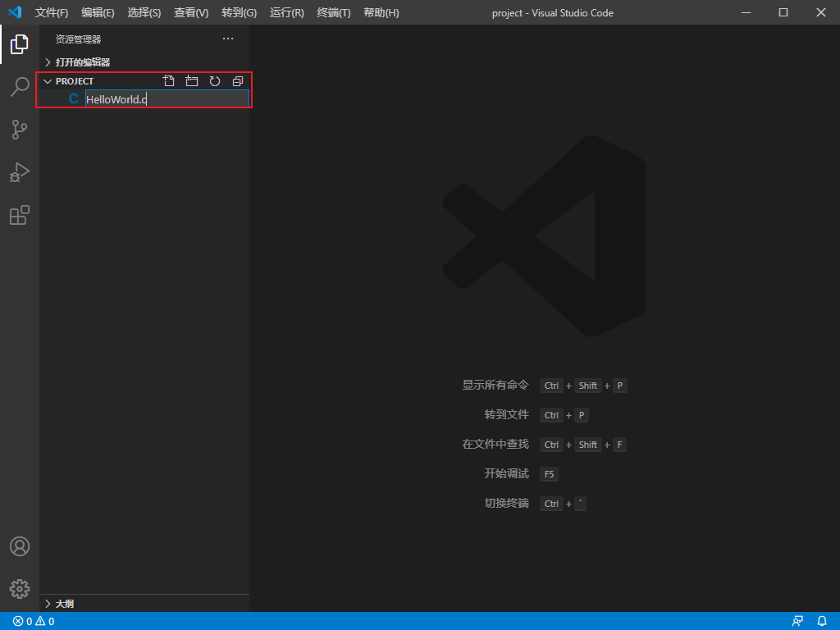Screen dimensions: 840x630
Task: Click the 开始调试 label
Action: pos(507,473)
